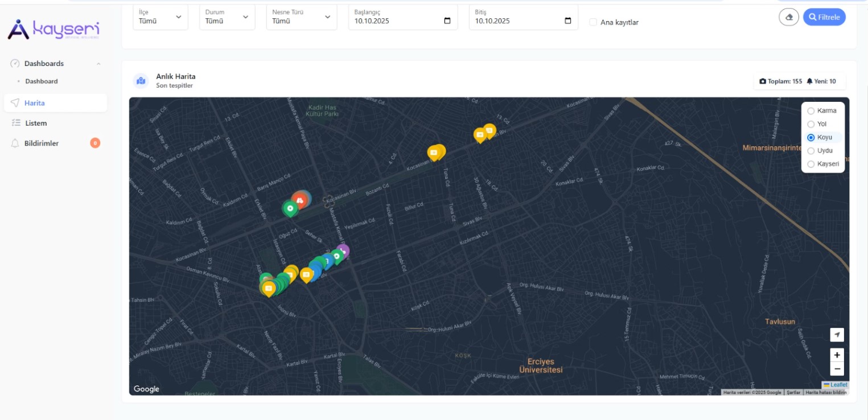Open the İlçe dropdown

click(x=160, y=17)
